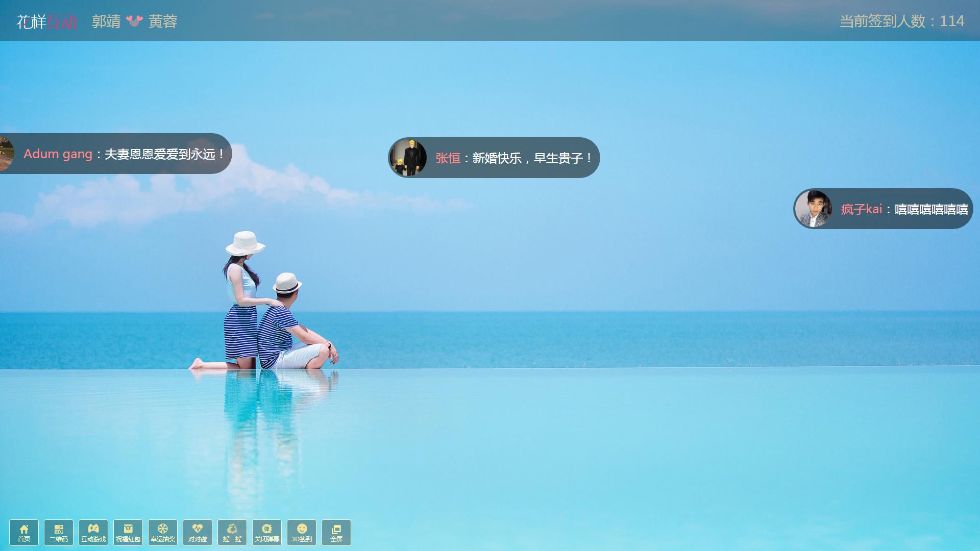Click 疯子kai's 嘻嘻嘻 message bubble

[x=931, y=209]
